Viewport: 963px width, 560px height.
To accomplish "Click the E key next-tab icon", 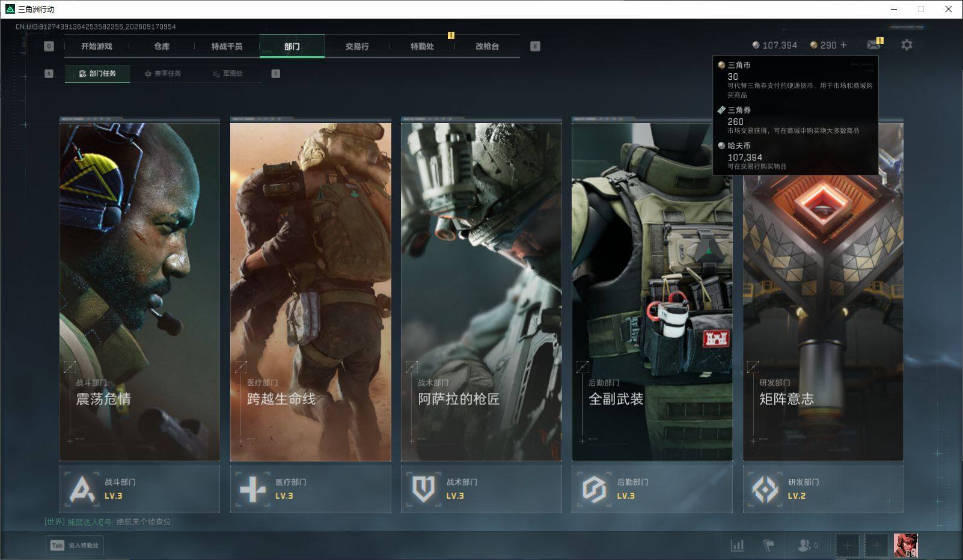I will click(535, 46).
